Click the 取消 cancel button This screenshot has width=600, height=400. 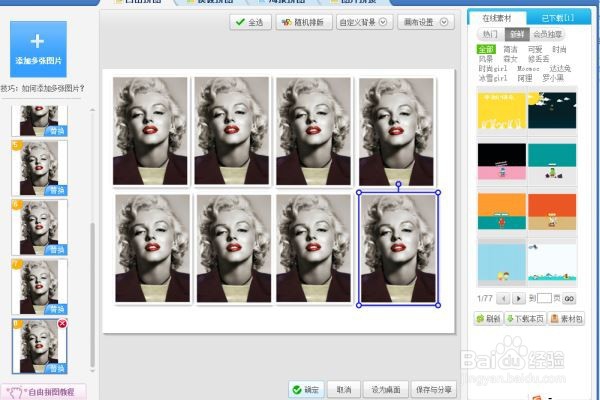tap(344, 390)
